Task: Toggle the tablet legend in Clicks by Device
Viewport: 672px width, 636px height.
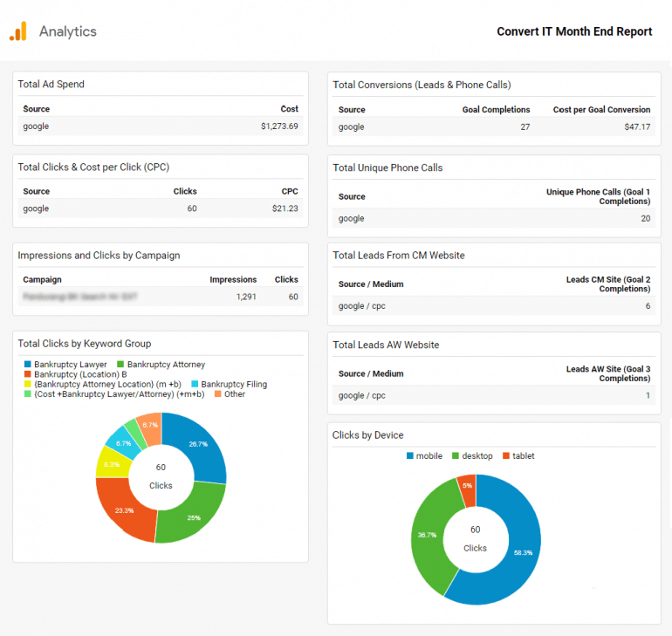Action: click(x=518, y=456)
